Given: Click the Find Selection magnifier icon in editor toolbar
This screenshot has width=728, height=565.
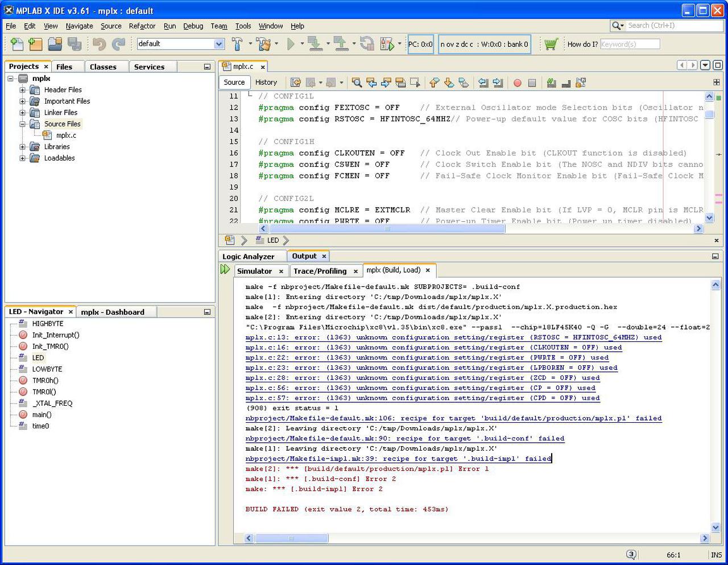Looking at the screenshot, I should [357, 83].
